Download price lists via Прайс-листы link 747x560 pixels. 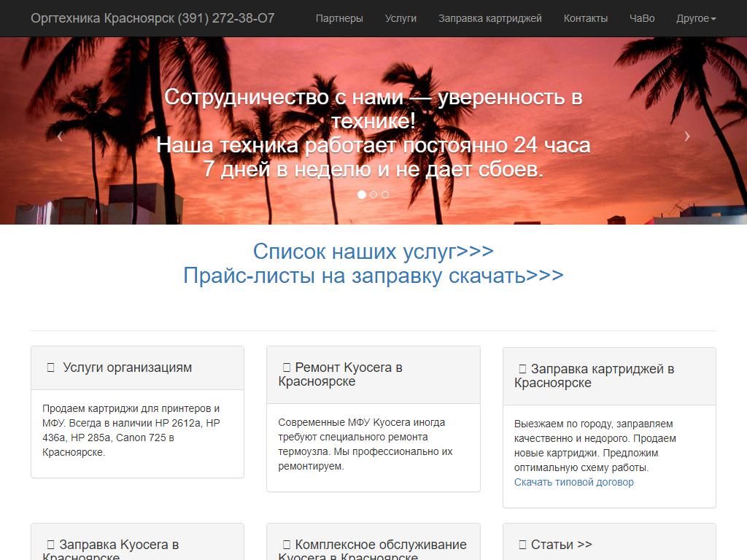coord(373,276)
